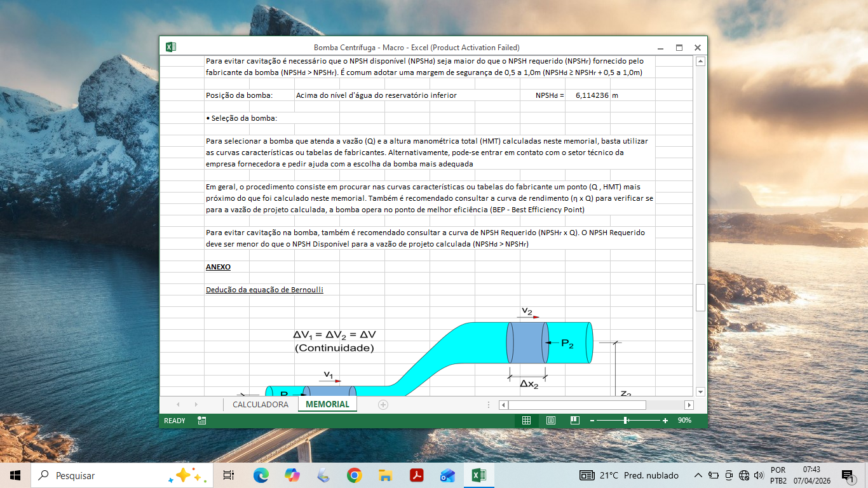Open zoom dialog via 90% level
Viewport: 868px width, 488px height.
(x=684, y=421)
